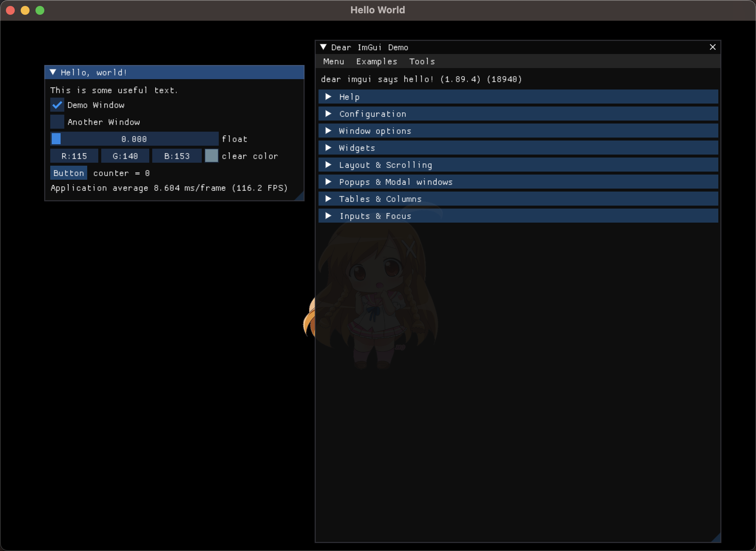Enable the Another Window checkbox

[57, 122]
